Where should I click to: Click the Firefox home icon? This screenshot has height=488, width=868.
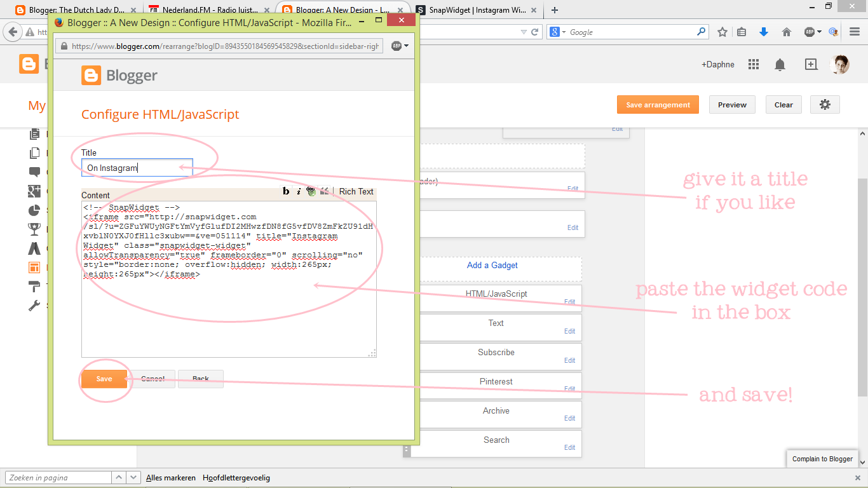pyautogui.click(x=786, y=32)
